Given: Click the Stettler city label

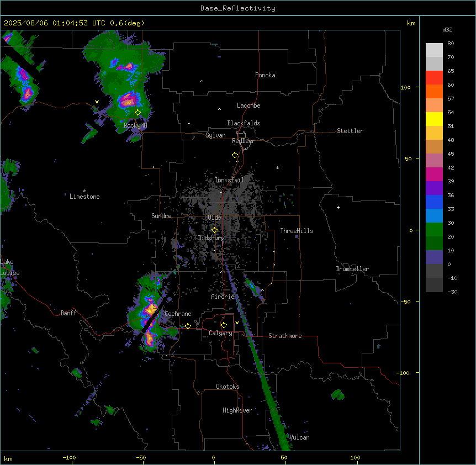Looking at the screenshot, I should [x=350, y=131].
